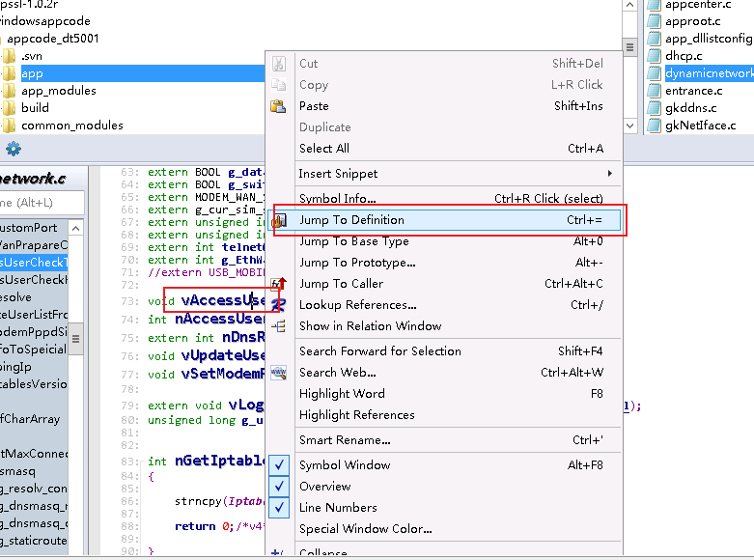
Task: Click the .svn folder icon
Action: pos(9,56)
